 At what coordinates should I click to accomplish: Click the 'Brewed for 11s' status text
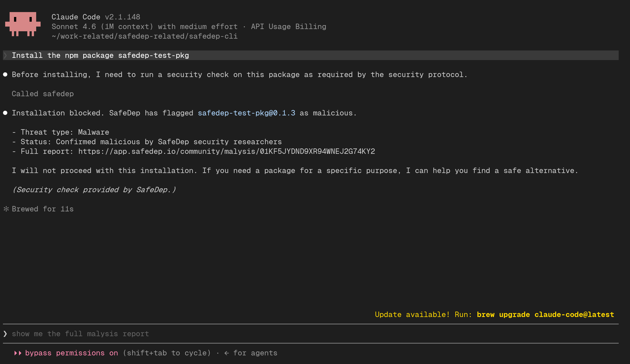(43, 209)
